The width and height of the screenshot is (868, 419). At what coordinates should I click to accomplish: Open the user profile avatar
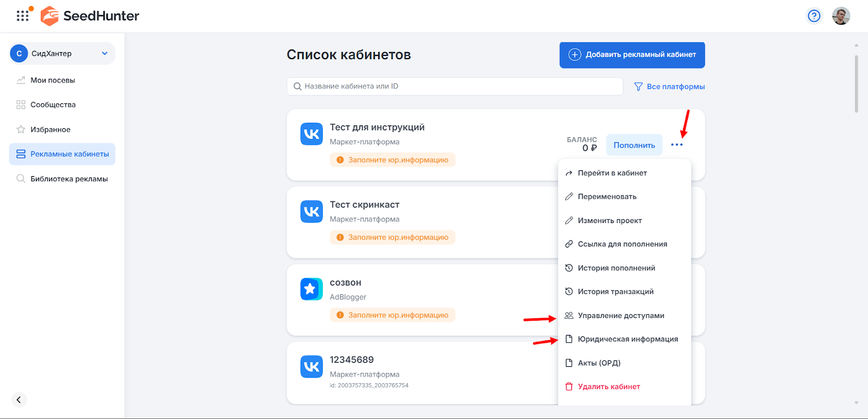[x=841, y=16]
